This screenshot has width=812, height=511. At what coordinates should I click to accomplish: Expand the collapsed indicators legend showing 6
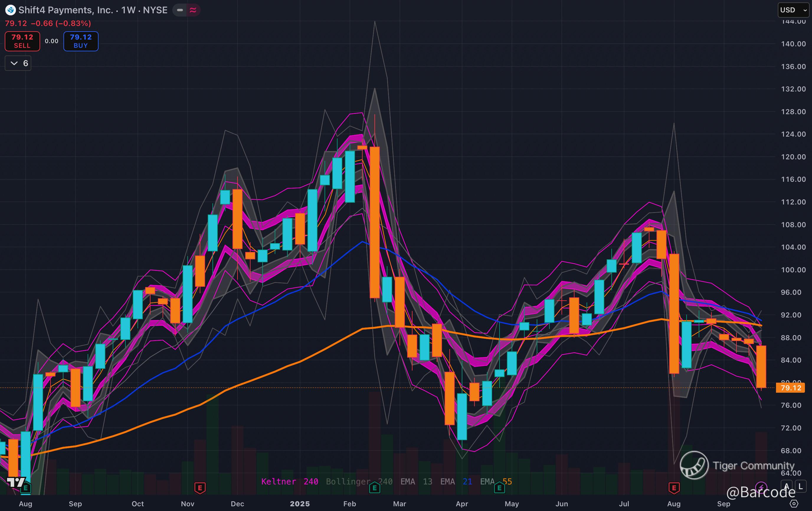(18, 63)
